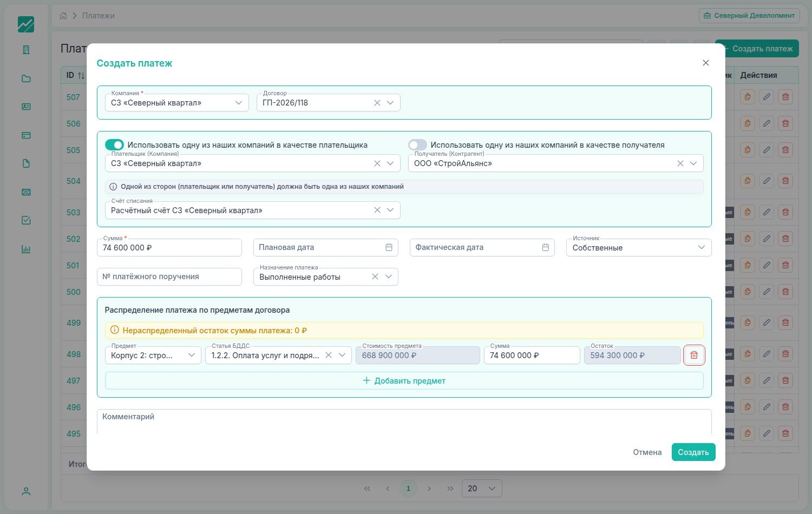Click Северный Девелопмент company button
This screenshot has height=514, width=812.
tap(749, 16)
